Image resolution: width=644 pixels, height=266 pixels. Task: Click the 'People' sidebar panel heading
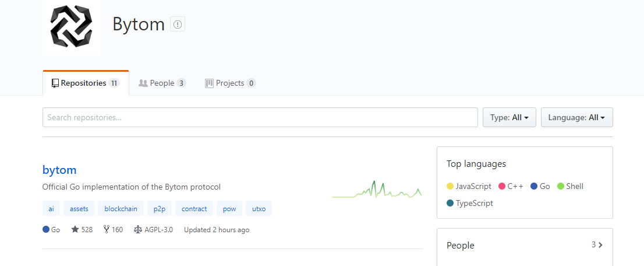coord(461,246)
